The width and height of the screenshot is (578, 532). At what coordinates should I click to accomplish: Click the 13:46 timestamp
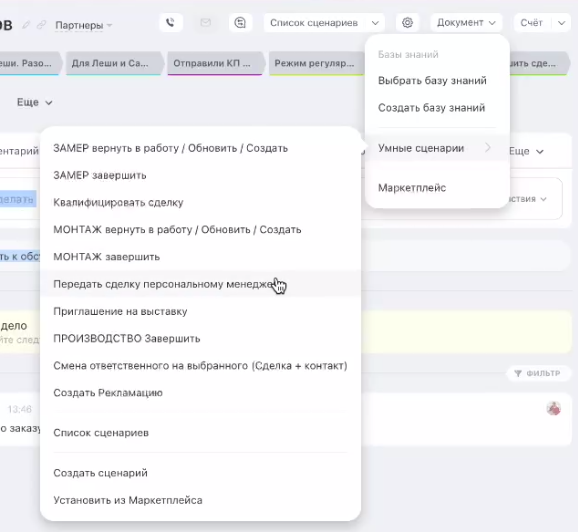(x=20, y=409)
